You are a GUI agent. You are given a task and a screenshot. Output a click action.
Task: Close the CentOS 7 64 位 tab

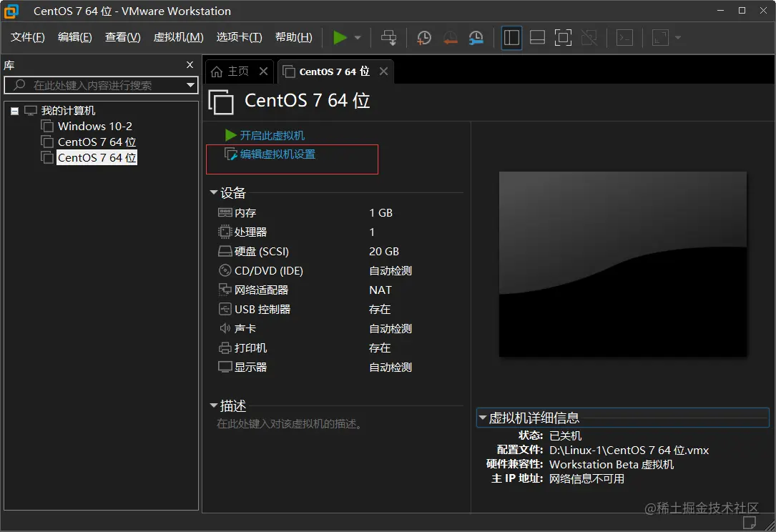(383, 72)
